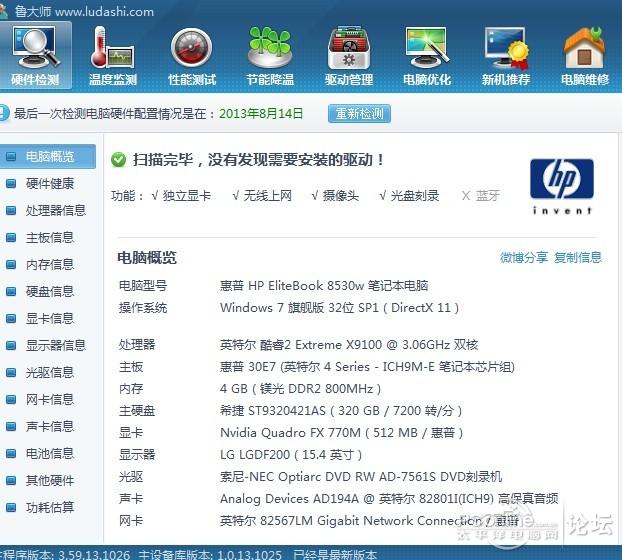Open 光驱信息 in the sidebar

coord(50,372)
